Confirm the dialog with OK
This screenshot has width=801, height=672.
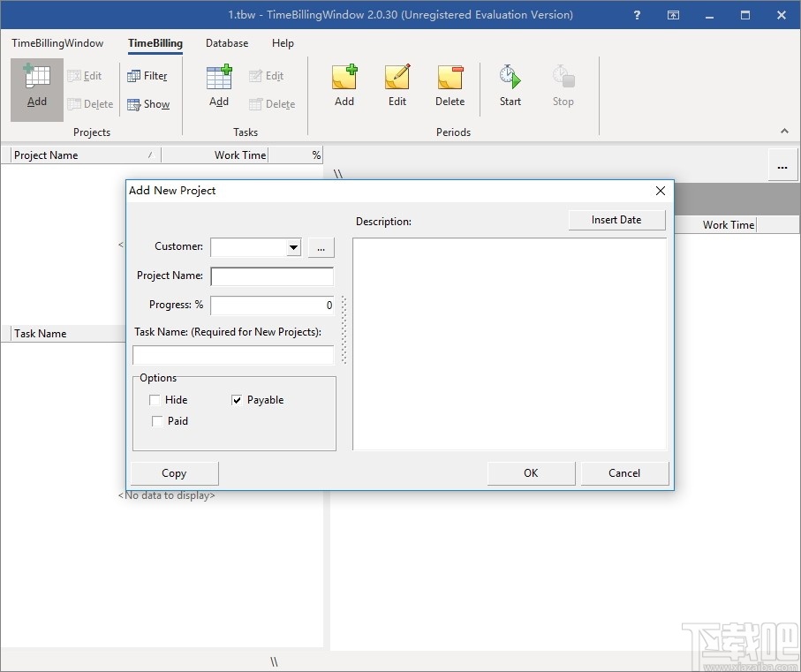coord(531,472)
